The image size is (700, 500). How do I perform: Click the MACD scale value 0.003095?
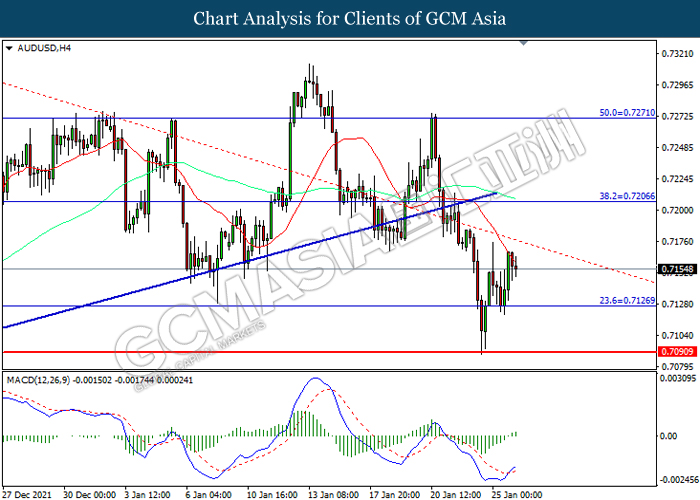click(x=678, y=378)
